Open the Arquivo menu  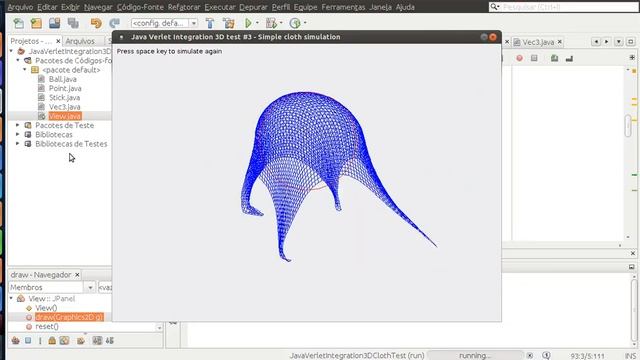pos(20,7)
